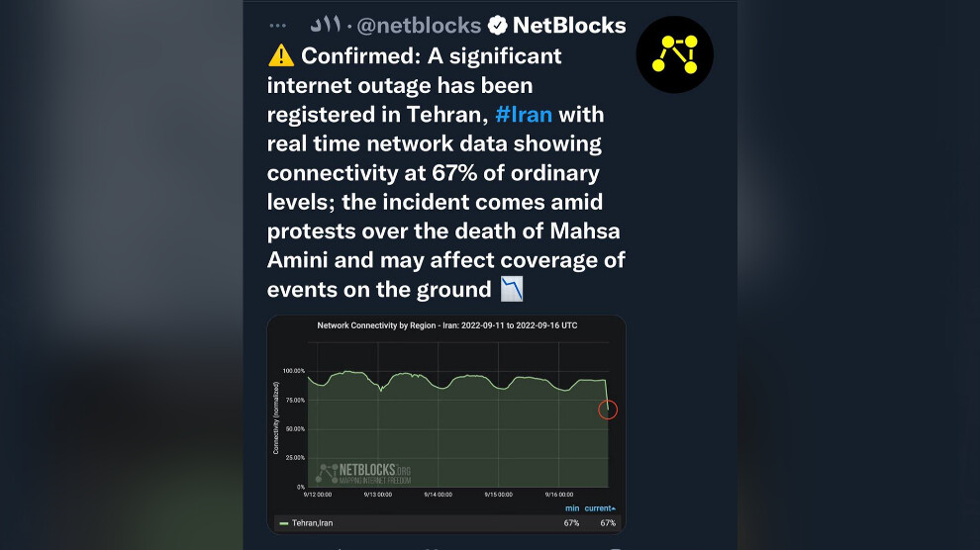This screenshot has width=980, height=550.
Task: Click the verified badge beside NetBlocks
Action: (497, 26)
